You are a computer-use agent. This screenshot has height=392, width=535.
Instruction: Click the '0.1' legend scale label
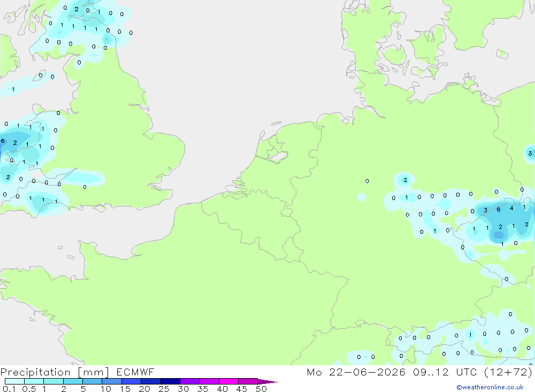click(9, 389)
